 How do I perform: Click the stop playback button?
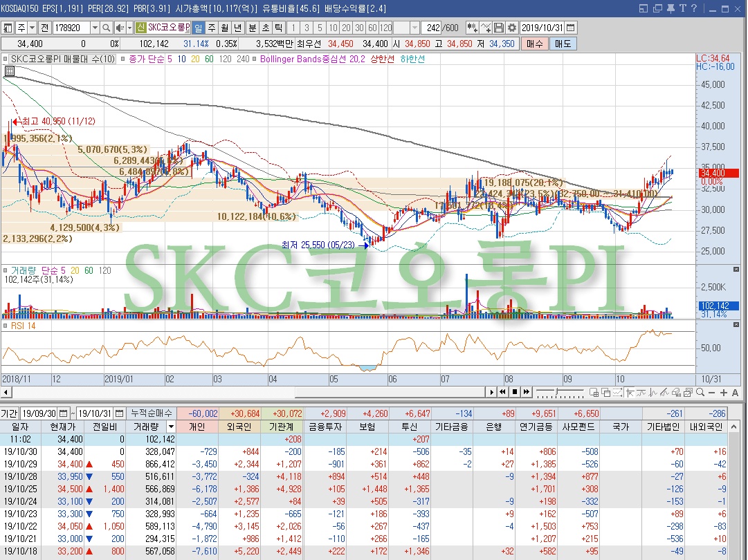click(514, 392)
